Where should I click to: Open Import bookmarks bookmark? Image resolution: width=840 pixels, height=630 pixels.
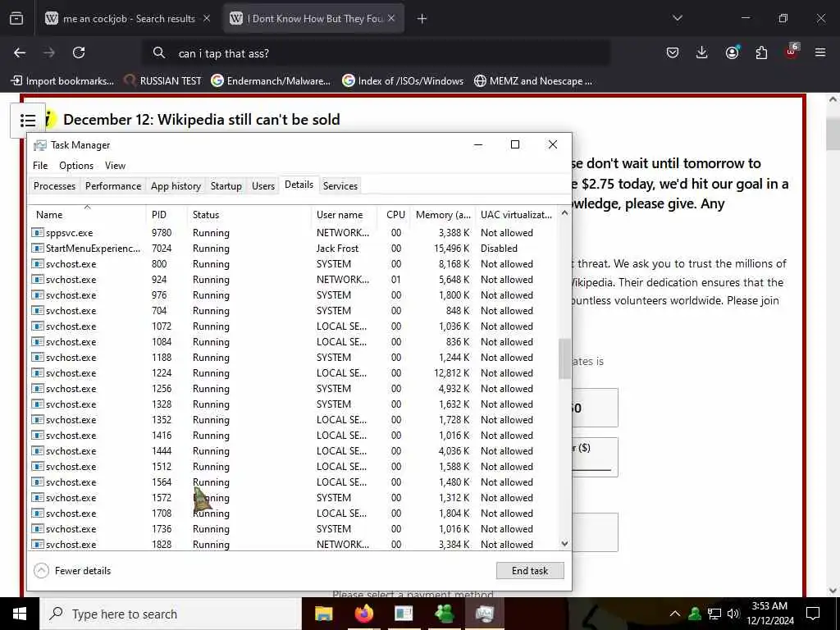[x=62, y=81]
